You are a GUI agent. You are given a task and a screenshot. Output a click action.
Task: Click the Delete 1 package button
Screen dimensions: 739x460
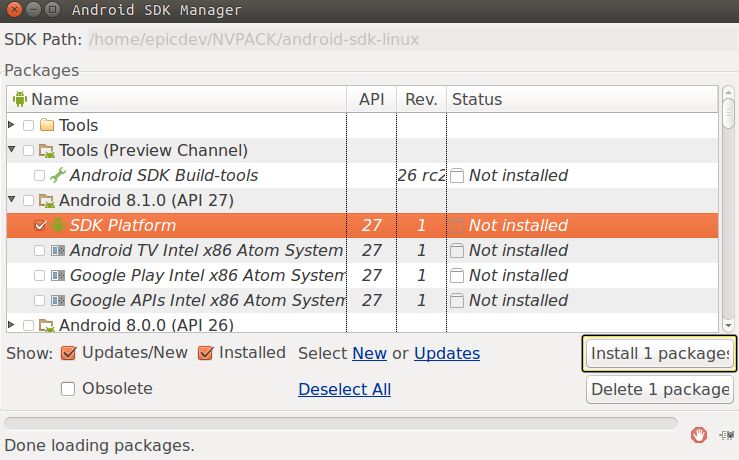660,389
